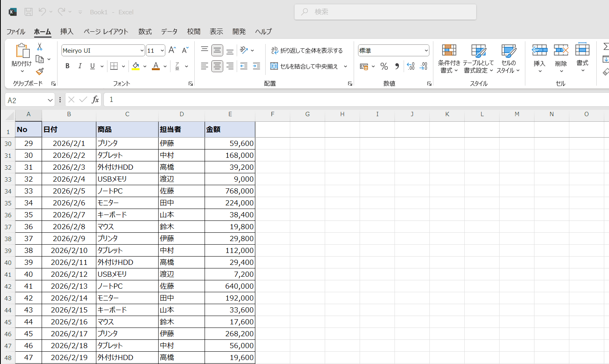Open Insert Function fx icon
The width and height of the screenshot is (609, 364).
pos(95,100)
